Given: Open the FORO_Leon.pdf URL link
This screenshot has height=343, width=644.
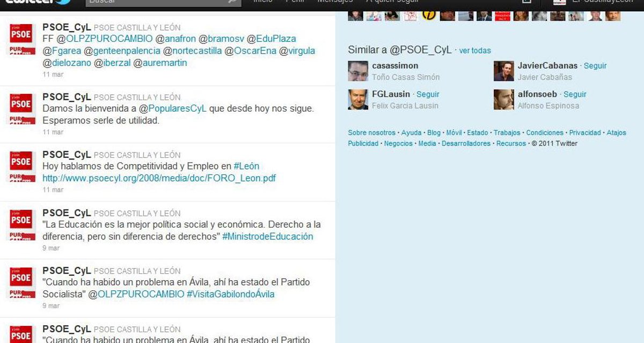Looking at the screenshot, I should (159, 178).
